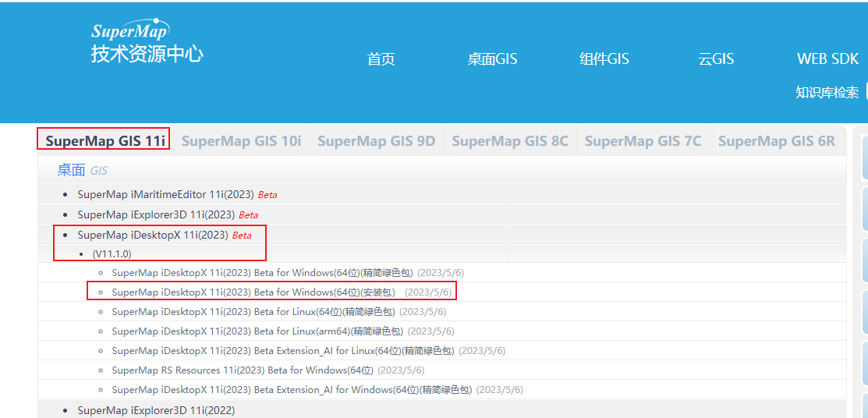The image size is (868, 418).
Task: Open iDesktopX Beta for Windows(64位)(精简绿色包)
Action: click(262, 272)
